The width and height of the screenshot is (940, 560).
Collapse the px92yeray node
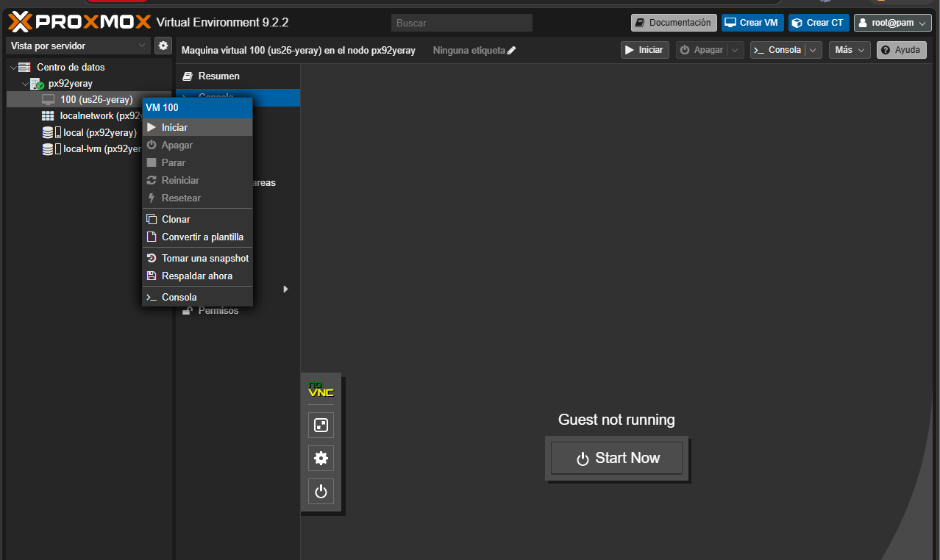pyautogui.click(x=25, y=84)
